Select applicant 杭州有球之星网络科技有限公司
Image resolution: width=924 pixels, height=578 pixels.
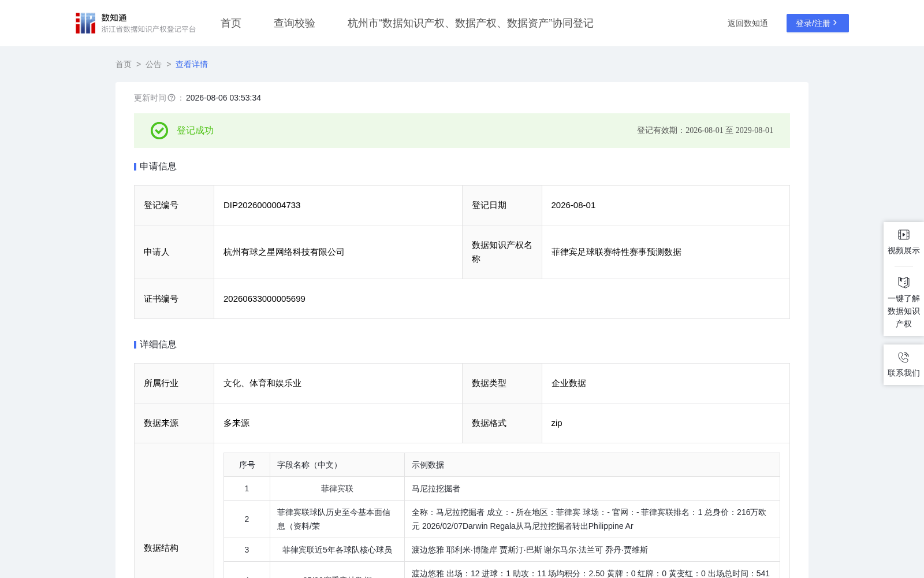click(284, 252)
